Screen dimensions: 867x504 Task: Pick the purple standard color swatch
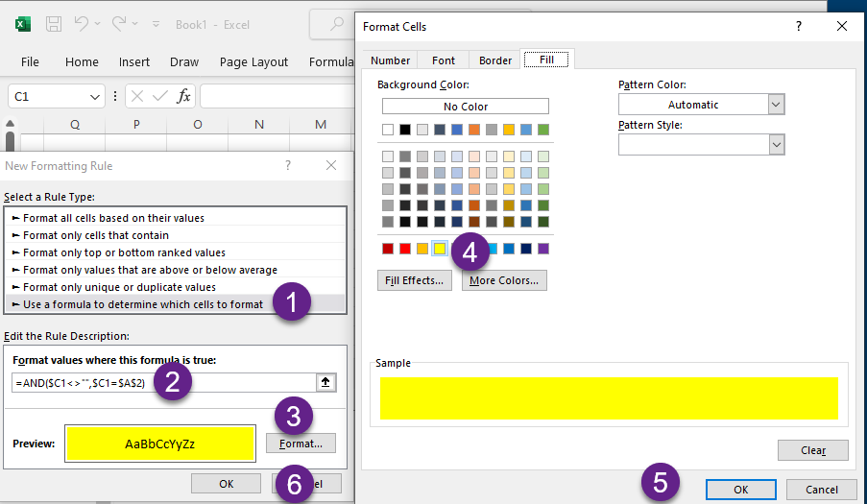click(543, 249)
